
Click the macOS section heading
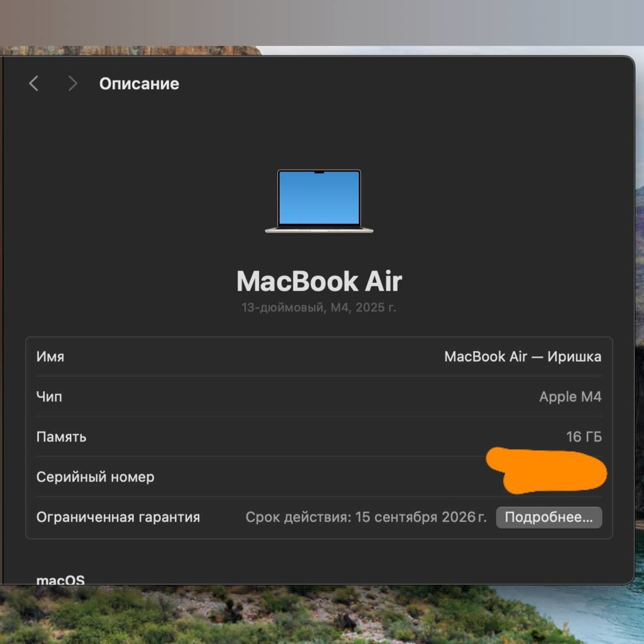tap(60, 580)
